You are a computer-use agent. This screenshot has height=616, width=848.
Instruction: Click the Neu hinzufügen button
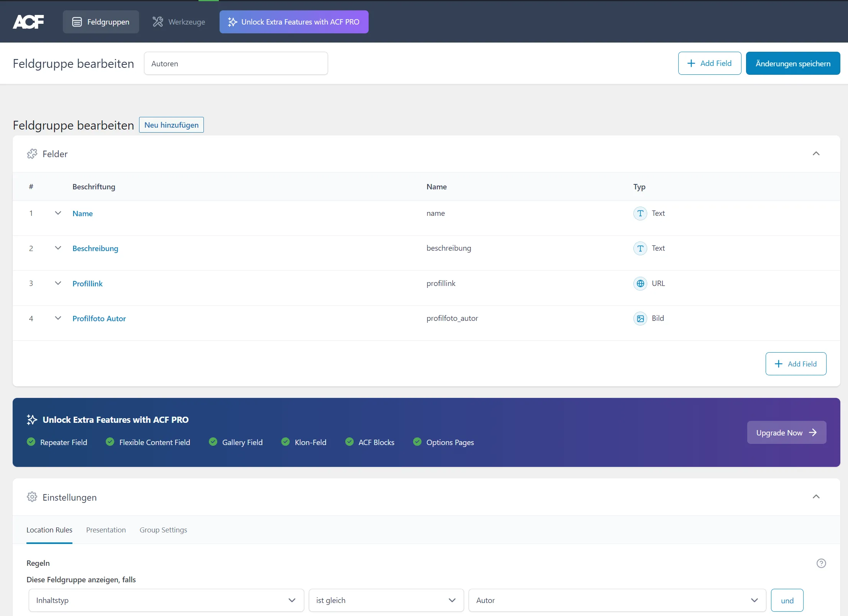(x=171, y=125)
